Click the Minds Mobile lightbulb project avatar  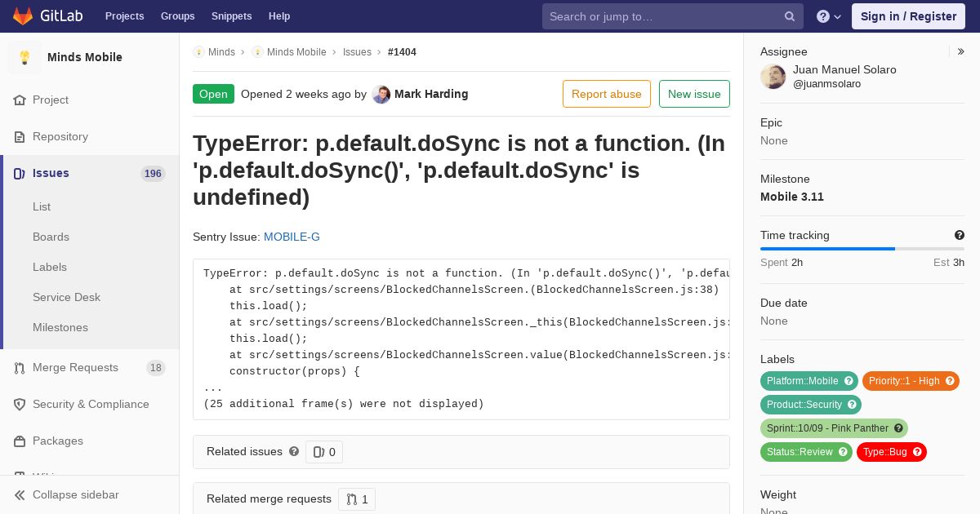pyautogui.click(x=24, y=57)
